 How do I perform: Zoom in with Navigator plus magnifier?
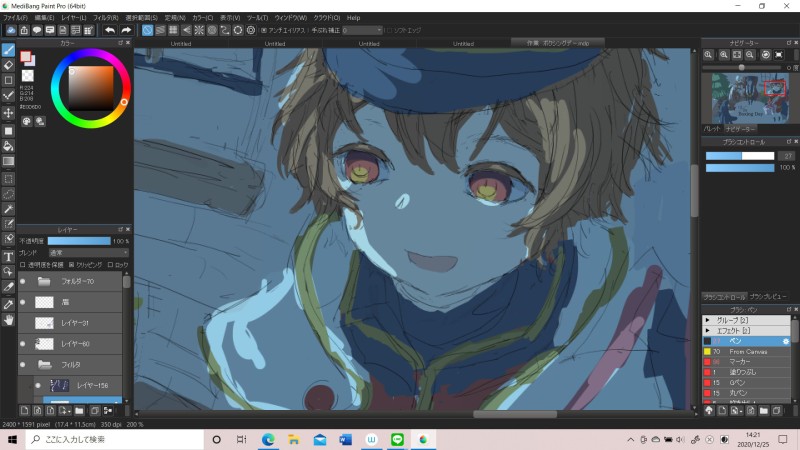click(723, 55)
